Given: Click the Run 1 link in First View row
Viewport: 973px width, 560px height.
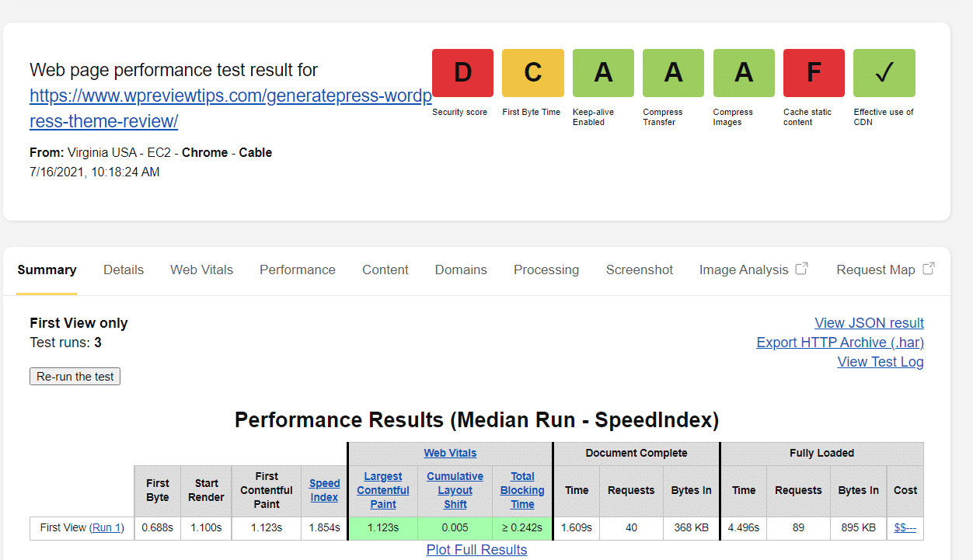Looking at the screenshot, I should tap(106, 528).
